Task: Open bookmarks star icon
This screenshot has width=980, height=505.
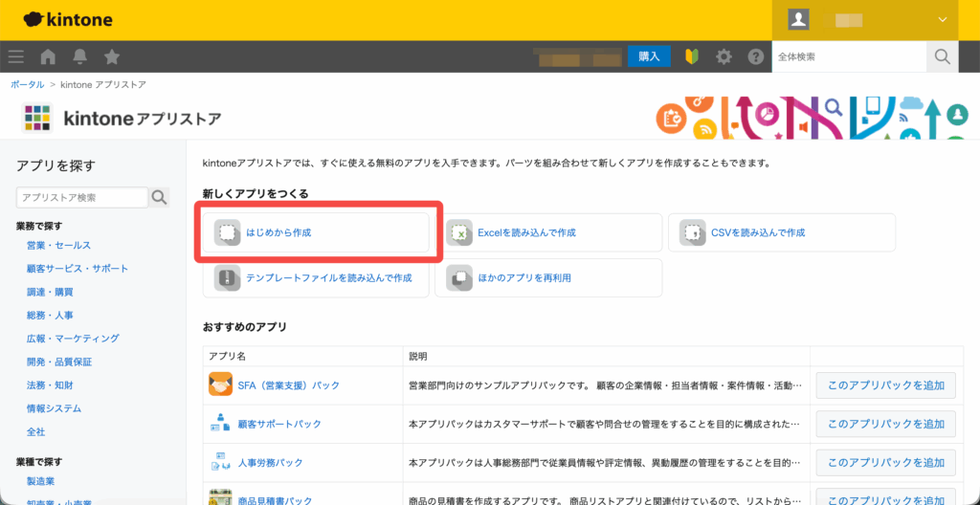Action: pyautogui.click(x=112, y=56)
